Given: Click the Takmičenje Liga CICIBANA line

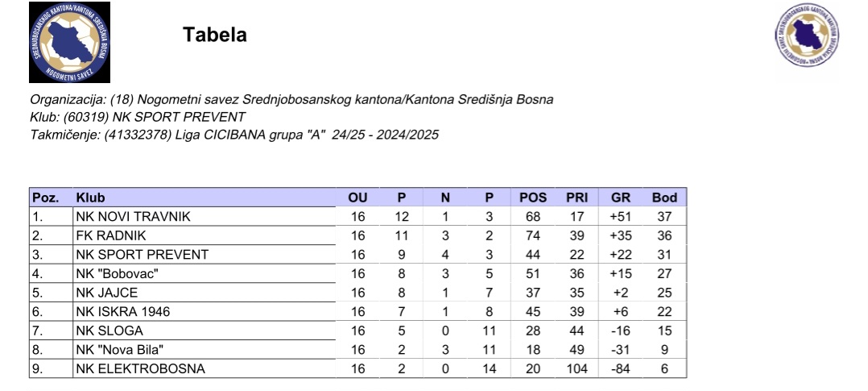Looking at the screenshot, I should tap(234, 135).
